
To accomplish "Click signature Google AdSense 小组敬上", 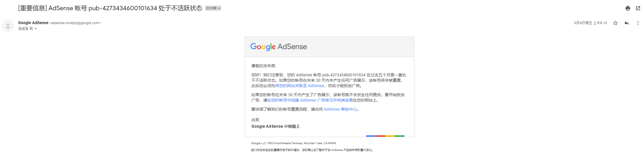I will [275, 126].
